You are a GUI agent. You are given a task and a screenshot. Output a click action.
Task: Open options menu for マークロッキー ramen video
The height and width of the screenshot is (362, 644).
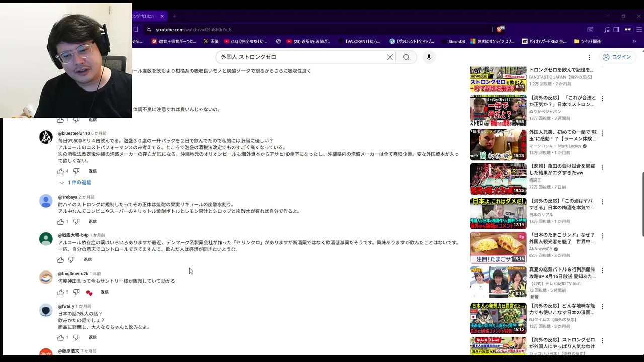(602, 133)
